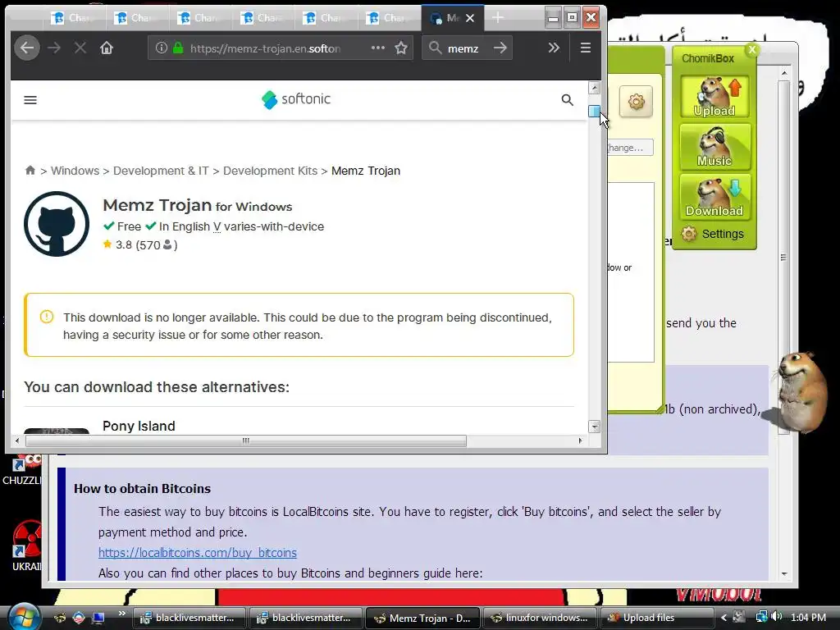Open Development Kits breadcrumb link
The width and height of the screenshot is (840, 630).
tap(270, 171)
